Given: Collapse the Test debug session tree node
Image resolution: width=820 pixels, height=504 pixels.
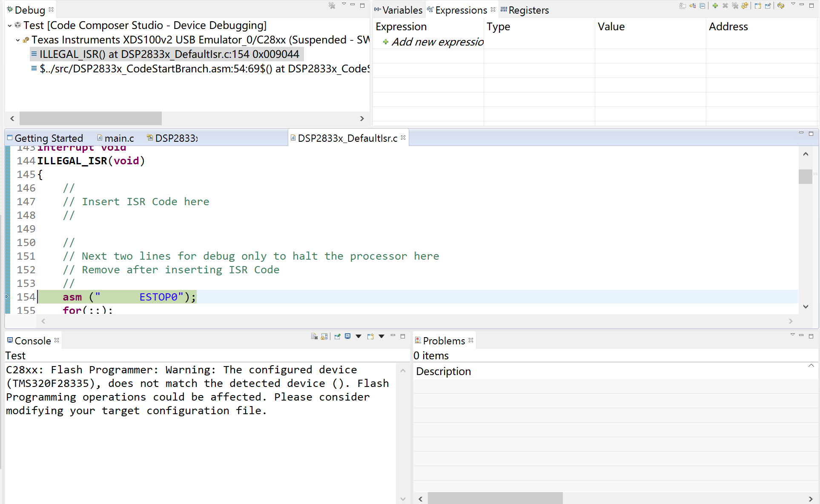Looking at the screenshot, I should pos(9,26).
